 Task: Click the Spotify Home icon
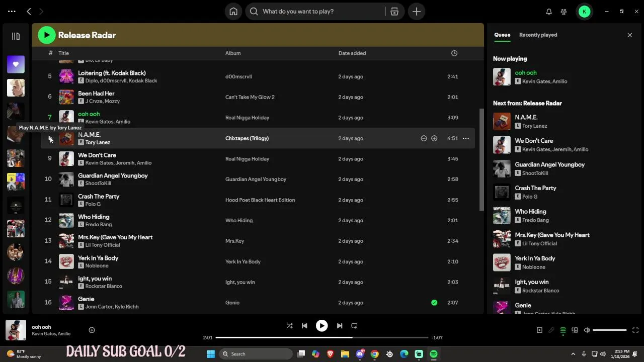point(233,12)
